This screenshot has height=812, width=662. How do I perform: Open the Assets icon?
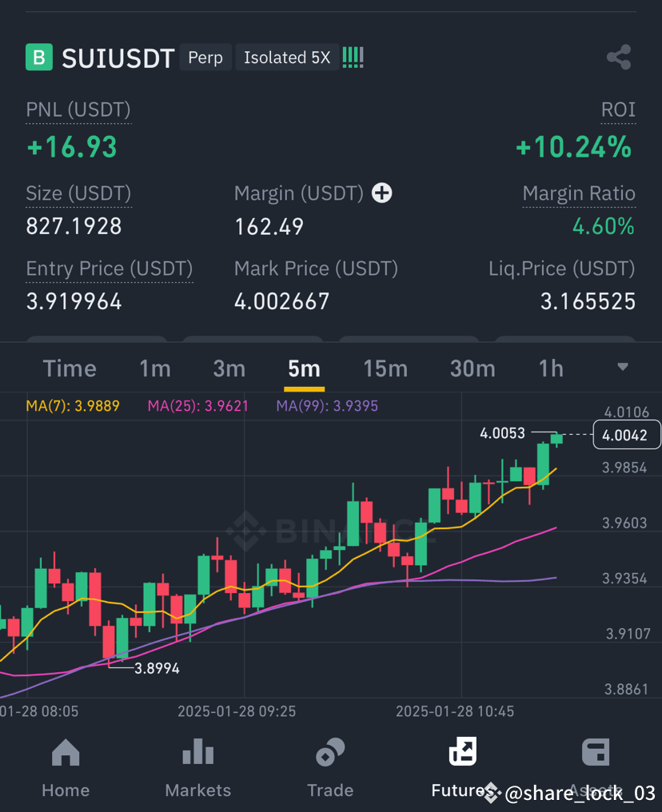point(596,752)
